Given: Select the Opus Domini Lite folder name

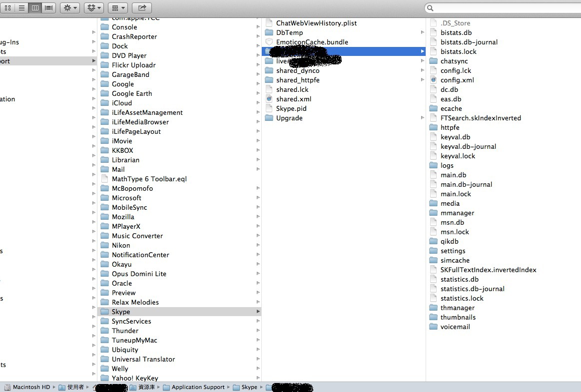Looking at the screenshot, I should pyautogui.click(x=139, y=274).
